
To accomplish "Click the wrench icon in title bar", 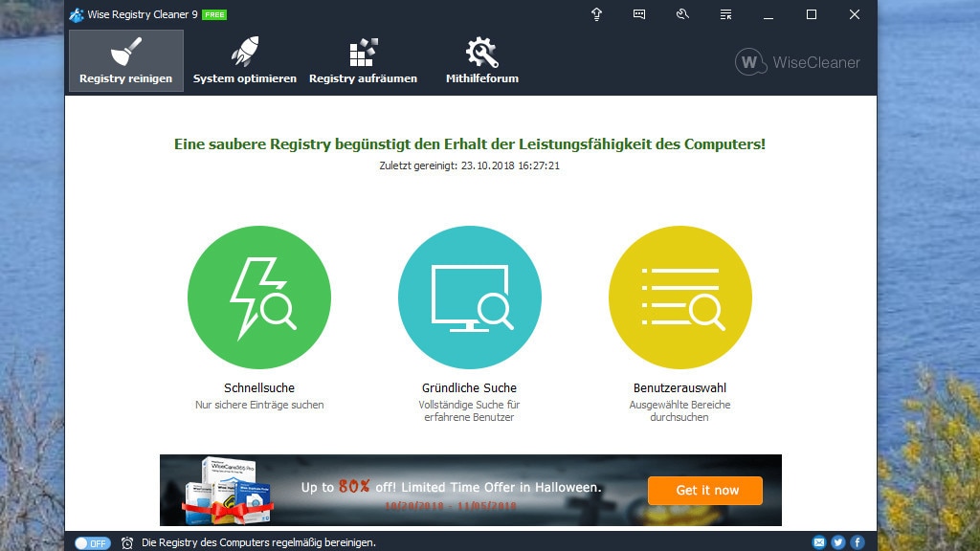I will 682,14.
